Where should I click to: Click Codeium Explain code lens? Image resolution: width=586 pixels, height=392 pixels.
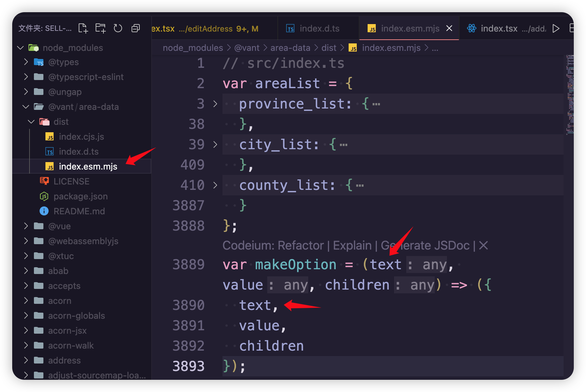(x=352, y=245)
